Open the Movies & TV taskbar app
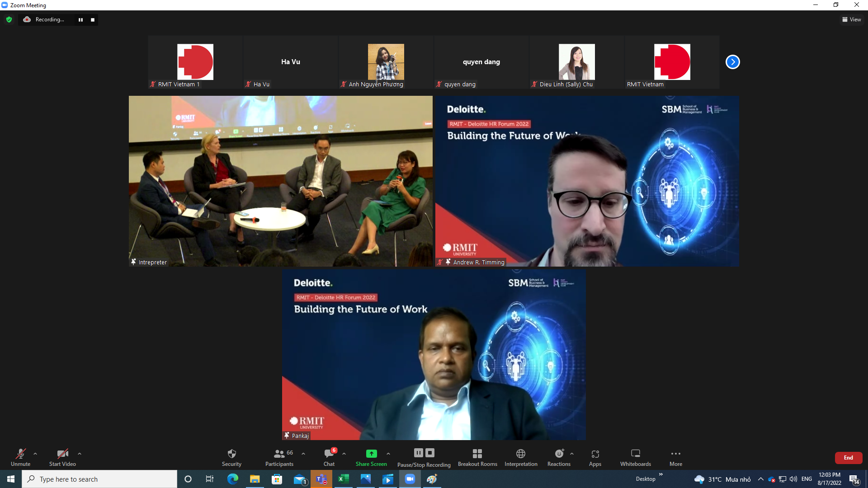This screenshot has width=868, height=488. [388, 479]
